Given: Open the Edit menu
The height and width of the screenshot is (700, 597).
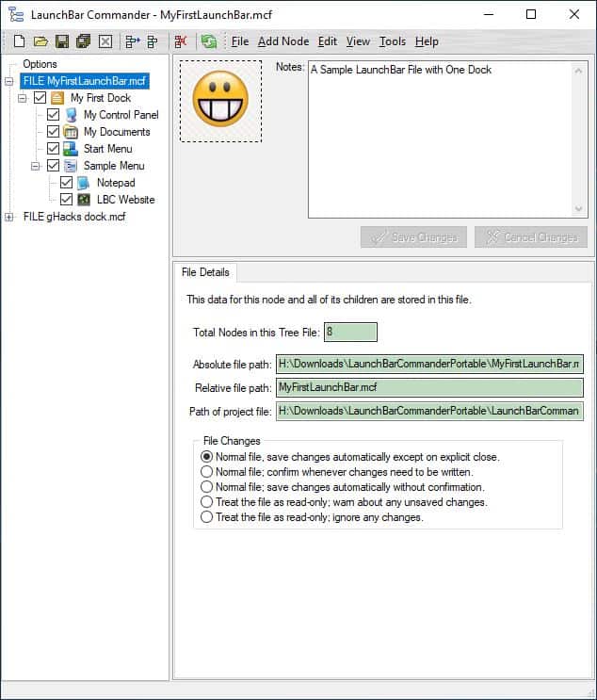Looking at the screenshot, I should [328, 41].
